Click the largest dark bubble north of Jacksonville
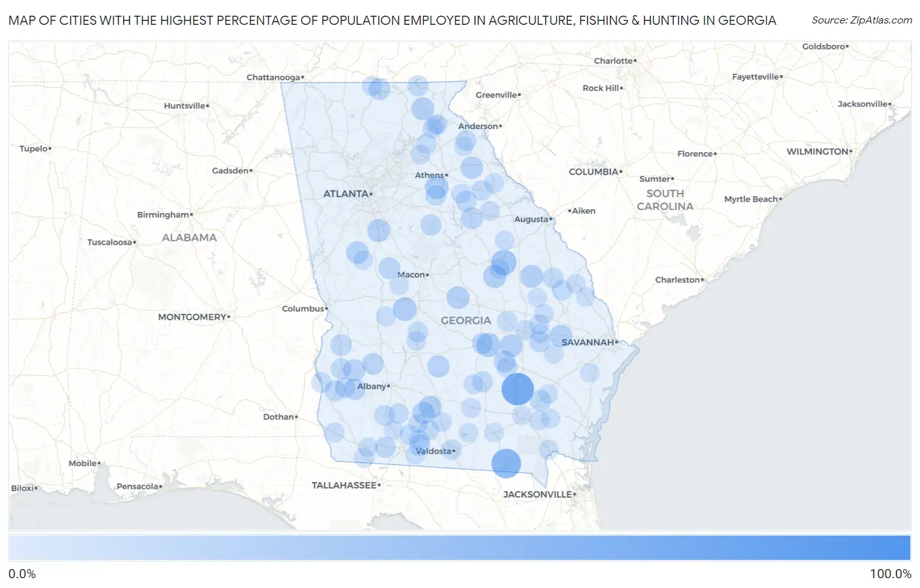 518,389
